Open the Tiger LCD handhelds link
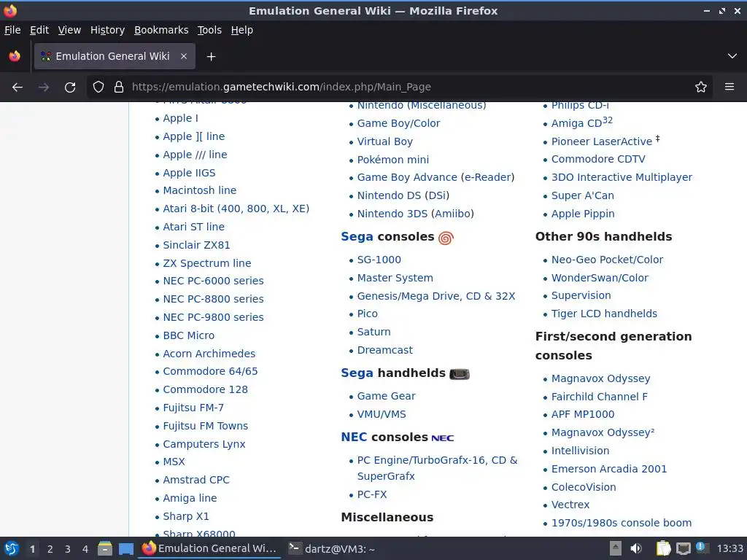This screenshot has height=560, width=747. coord(604,314)
